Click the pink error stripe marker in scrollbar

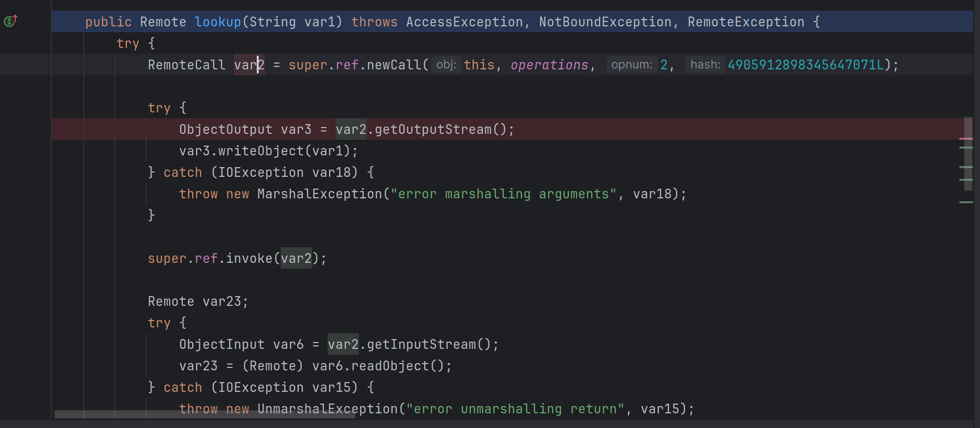pos(966,139)
